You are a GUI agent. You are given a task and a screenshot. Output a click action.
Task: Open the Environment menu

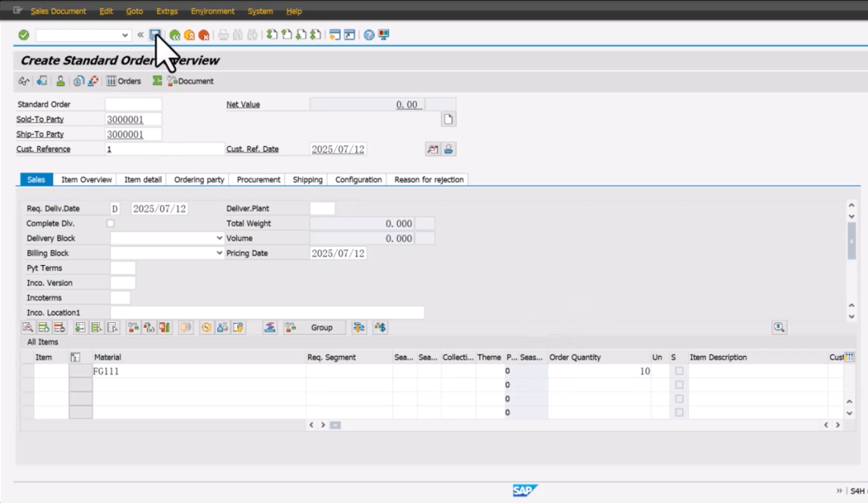pyautogui.click(x=212, y=11)
